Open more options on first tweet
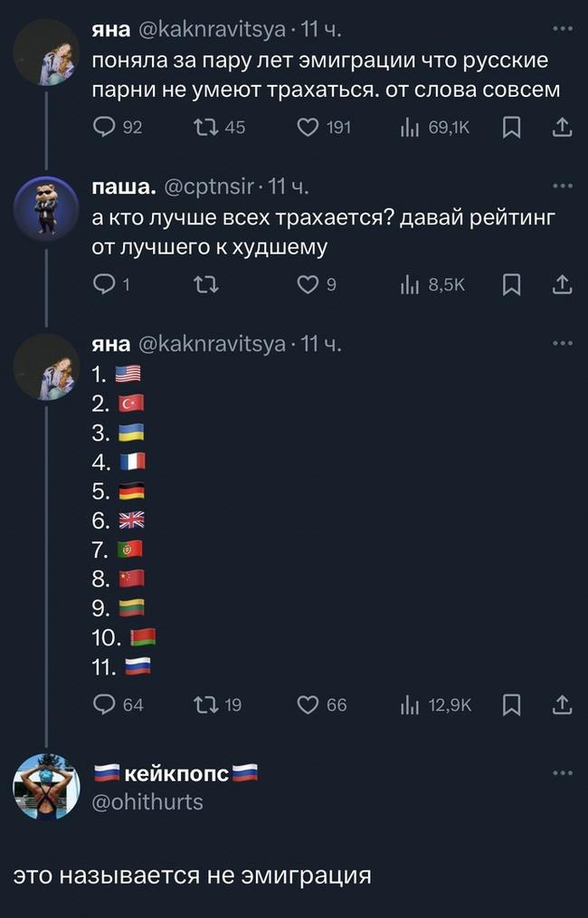 coord(562,28)
